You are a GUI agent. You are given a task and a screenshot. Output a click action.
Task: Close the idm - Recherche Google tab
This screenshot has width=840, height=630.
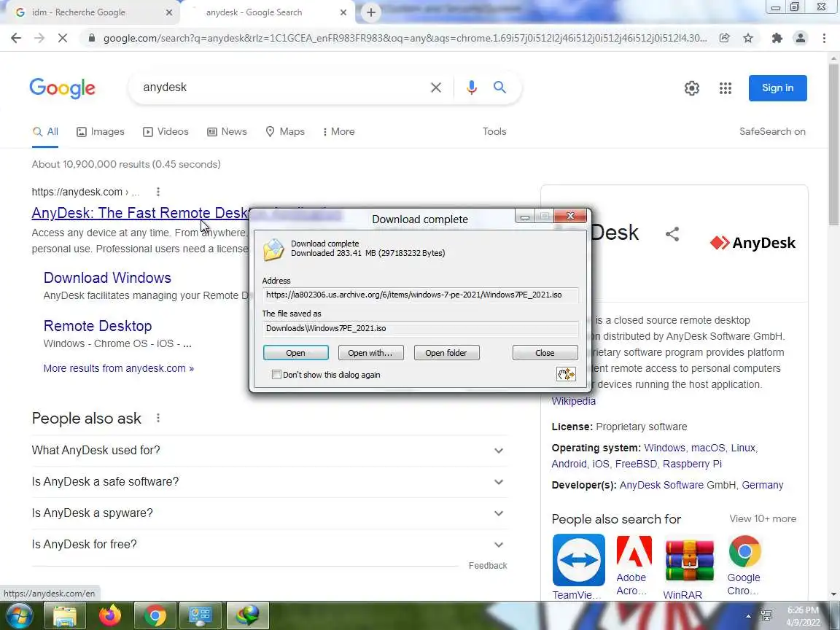point(168,12)
